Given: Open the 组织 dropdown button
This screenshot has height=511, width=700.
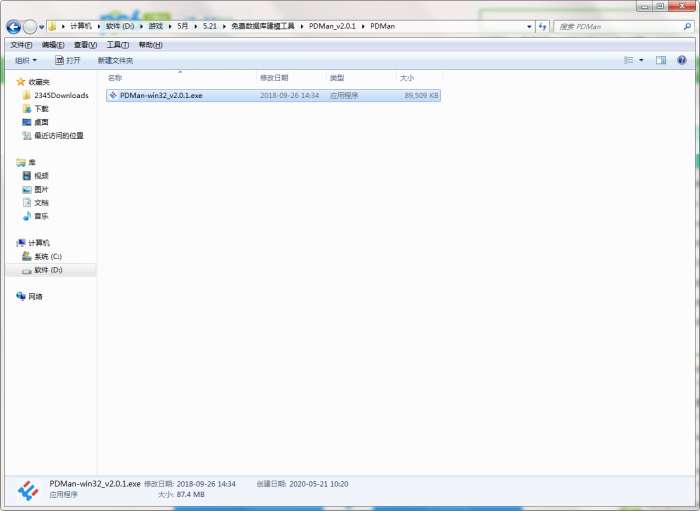Looking at the screenshot, I should coord(26,60).
